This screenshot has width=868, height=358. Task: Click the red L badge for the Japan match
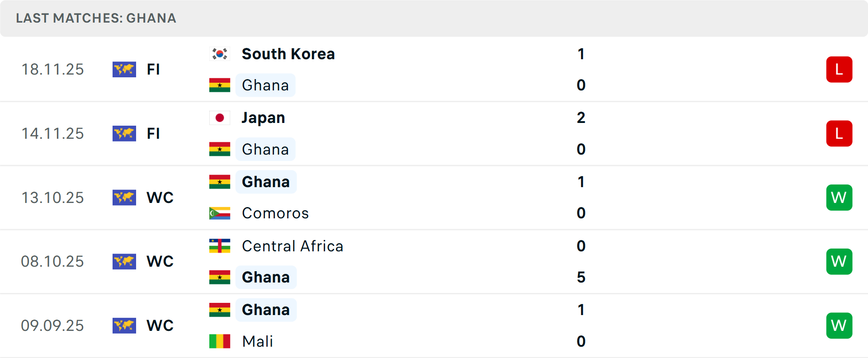[839, 133]
